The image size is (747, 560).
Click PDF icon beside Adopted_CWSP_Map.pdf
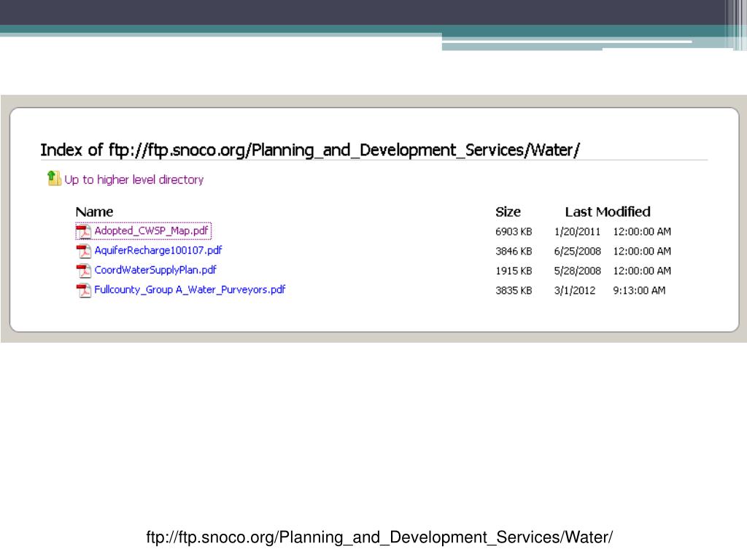pos(84,232)
